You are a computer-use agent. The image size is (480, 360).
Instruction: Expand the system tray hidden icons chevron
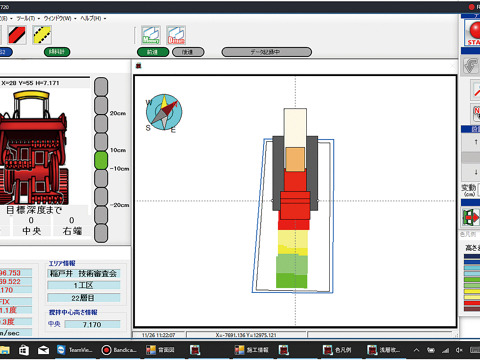416,350
